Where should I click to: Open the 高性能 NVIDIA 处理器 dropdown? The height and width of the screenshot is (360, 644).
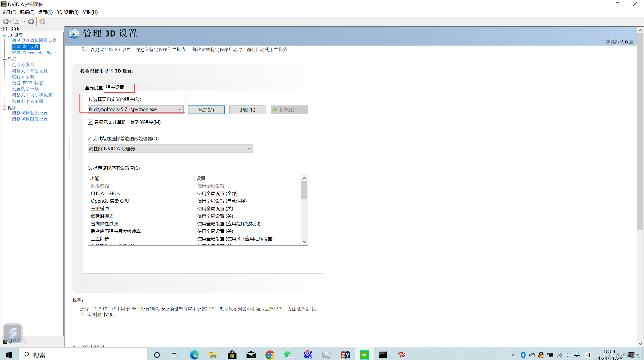click(249, 149)
